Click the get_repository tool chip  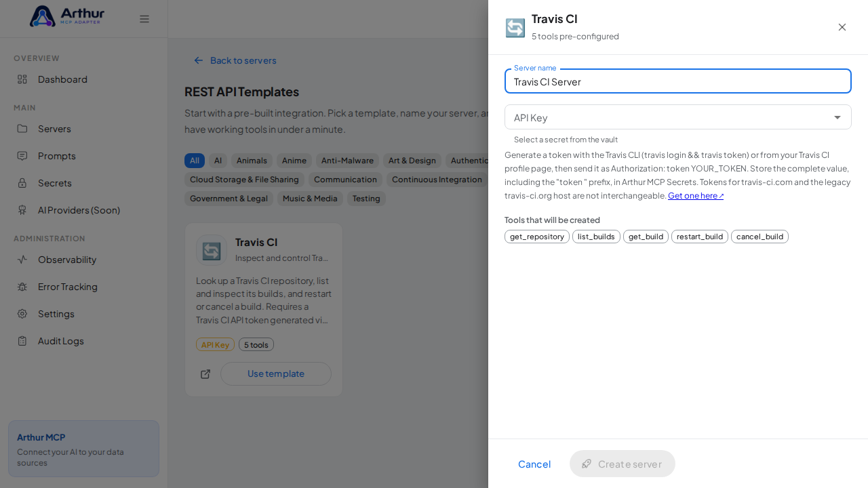(x=537, y=237)
